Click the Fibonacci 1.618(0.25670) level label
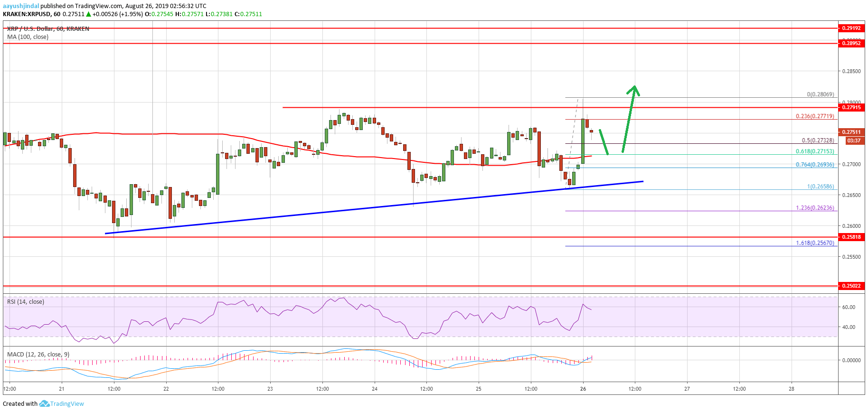 pos(815,243)
